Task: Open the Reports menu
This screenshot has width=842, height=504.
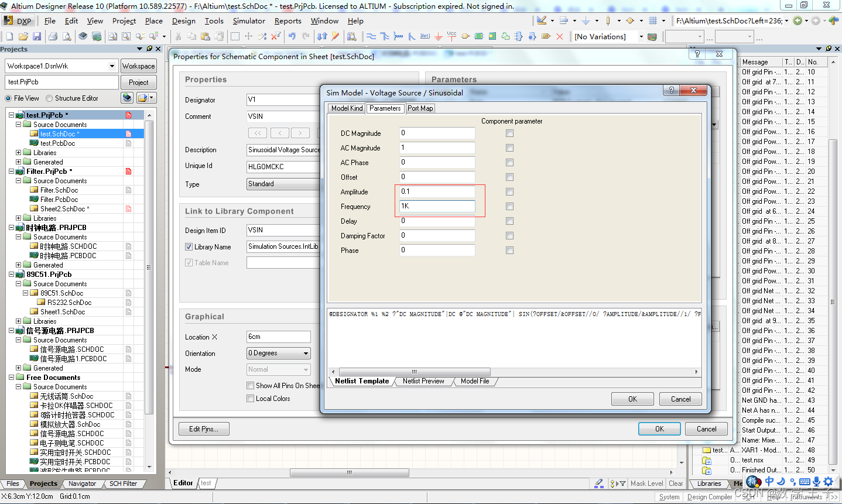Action: (288, 20)
